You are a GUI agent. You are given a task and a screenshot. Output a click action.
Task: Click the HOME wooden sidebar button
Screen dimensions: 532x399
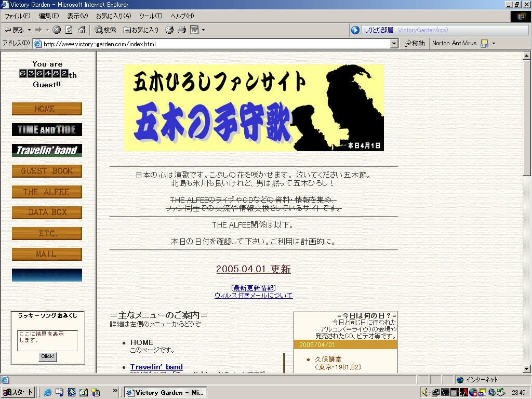click(47, 109)
